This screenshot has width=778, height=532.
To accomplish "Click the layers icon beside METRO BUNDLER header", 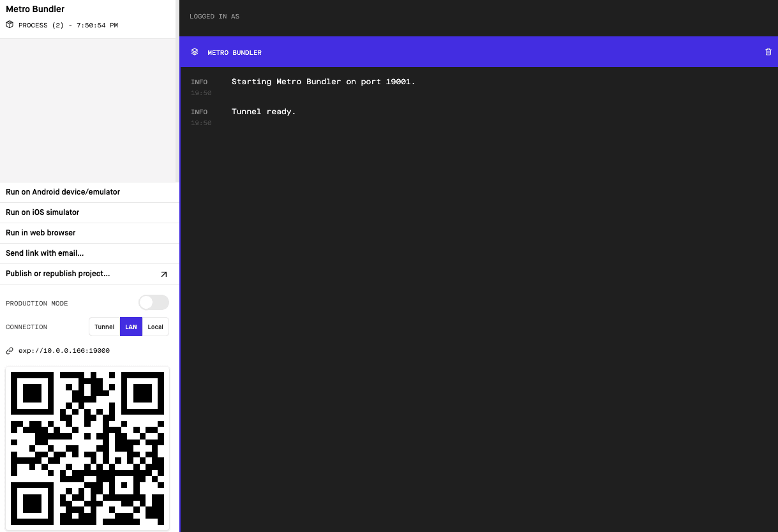I will 195,52.
